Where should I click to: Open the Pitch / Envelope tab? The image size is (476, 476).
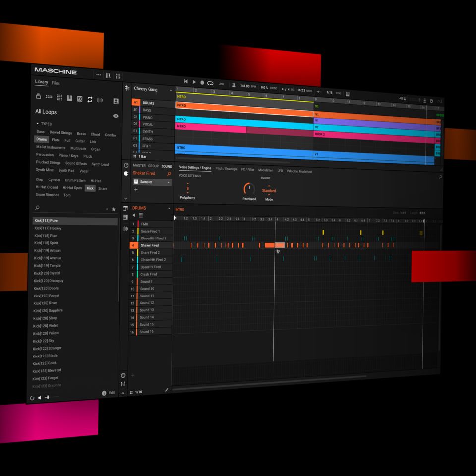point(226,169)
